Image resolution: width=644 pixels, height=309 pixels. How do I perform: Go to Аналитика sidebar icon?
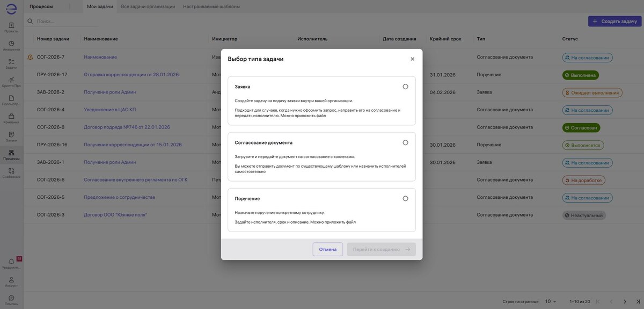[11, 45]
